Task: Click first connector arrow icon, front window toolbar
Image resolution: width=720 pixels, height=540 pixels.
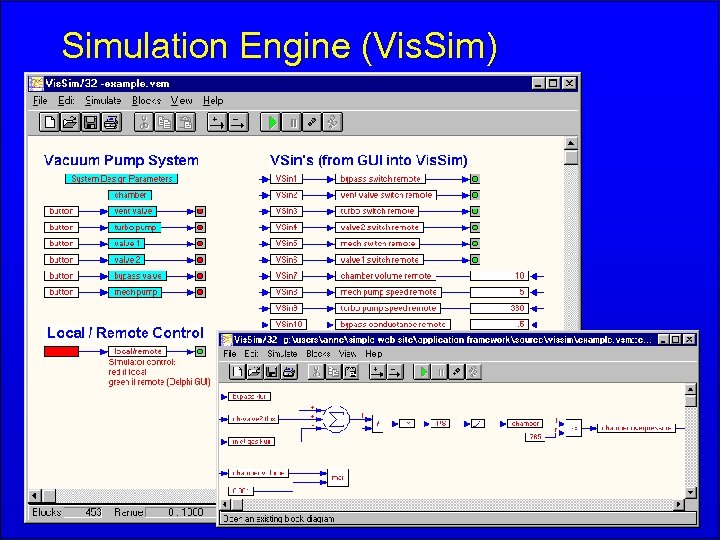Action: [x=377, y=371]
